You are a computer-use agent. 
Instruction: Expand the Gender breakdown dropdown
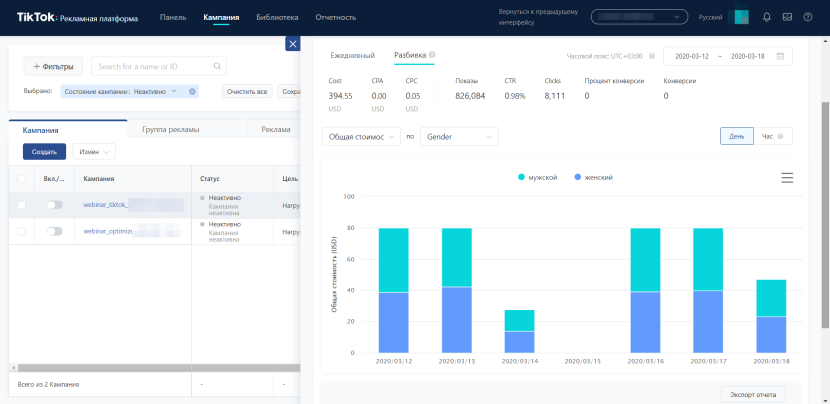(x=459, y=136)
